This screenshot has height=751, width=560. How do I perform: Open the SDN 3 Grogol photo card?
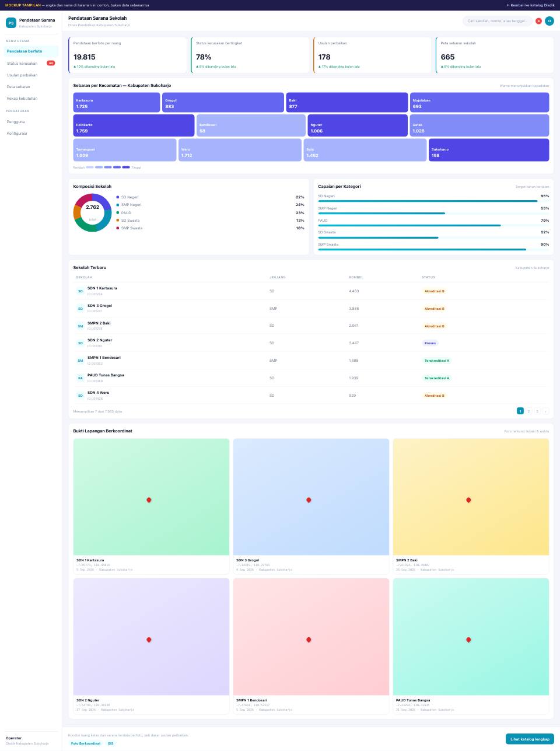pos(311,507)
